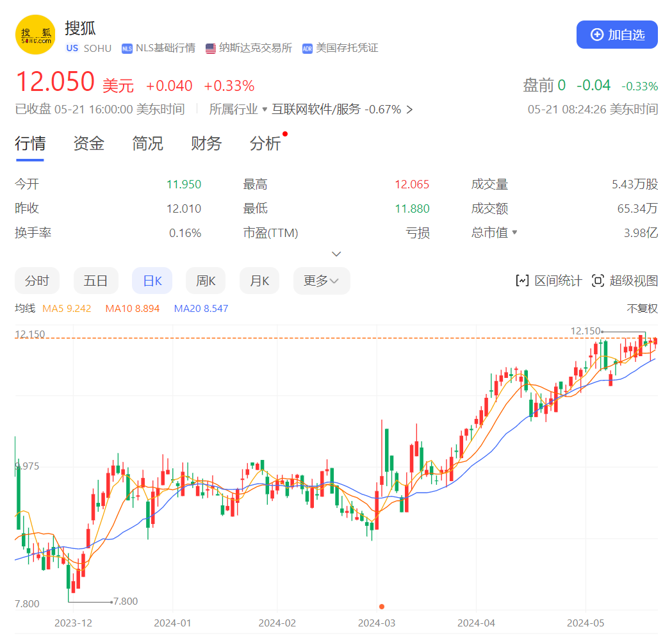
Task: Click the 区间统计 label
Action: tap(558, 281)
